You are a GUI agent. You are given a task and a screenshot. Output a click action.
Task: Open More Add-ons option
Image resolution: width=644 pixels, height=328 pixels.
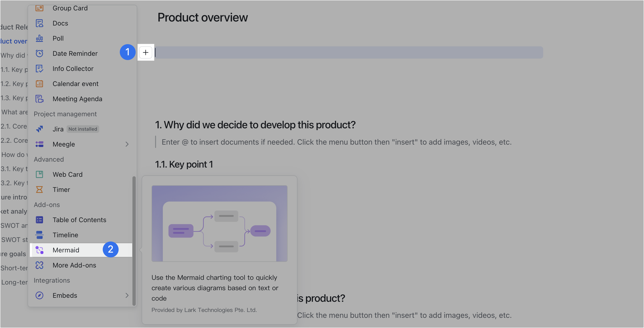[x=74, y=265]
